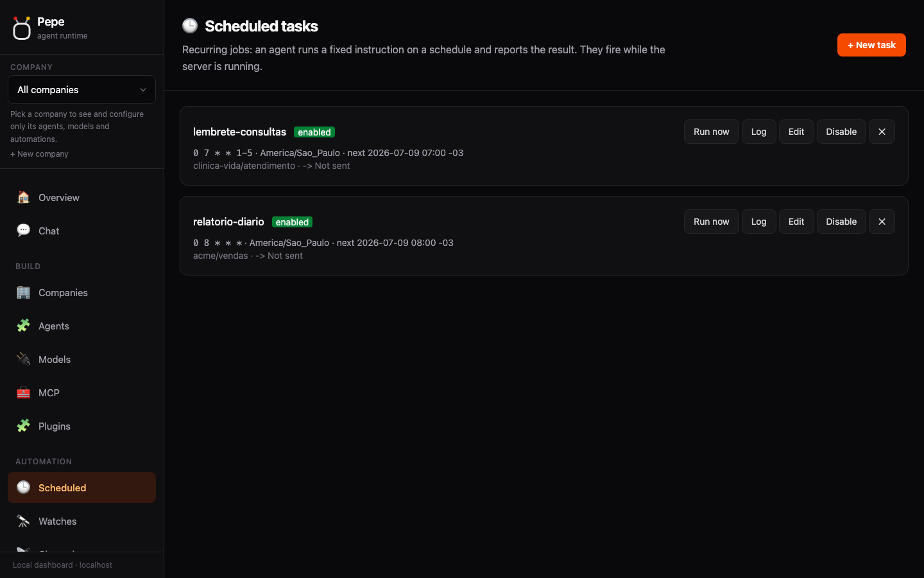The height and width of the screenshot is (578, 924).
Task: Run lembrete-consultas now
Action: point(712,132)
